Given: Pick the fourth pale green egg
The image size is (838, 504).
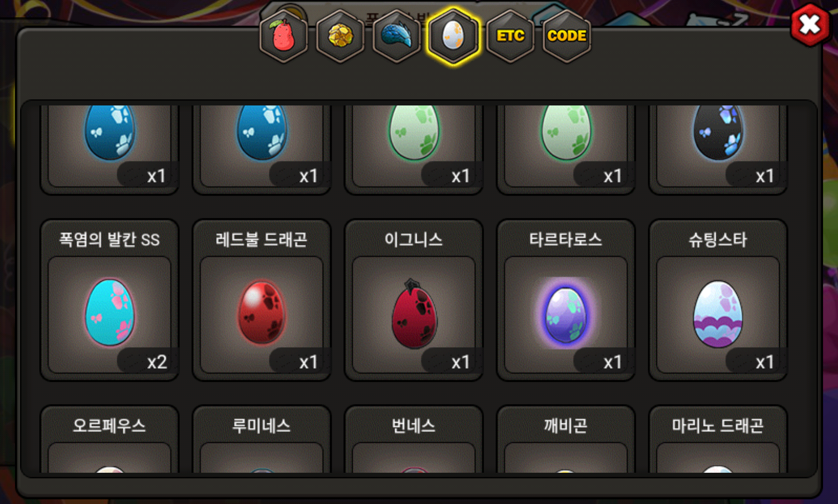Looking at the screenshot, I should 566,148.
